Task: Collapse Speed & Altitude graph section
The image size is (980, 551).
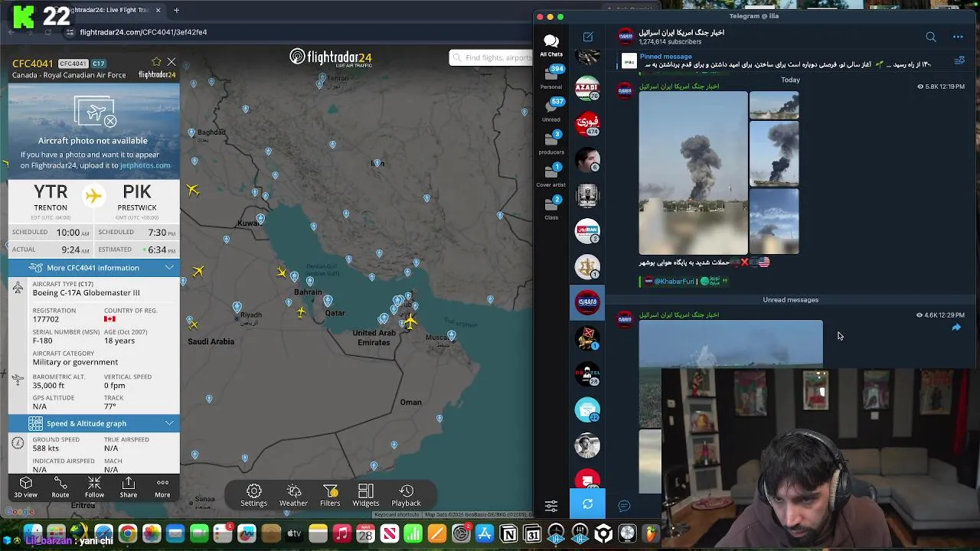Action: point(93,423)
